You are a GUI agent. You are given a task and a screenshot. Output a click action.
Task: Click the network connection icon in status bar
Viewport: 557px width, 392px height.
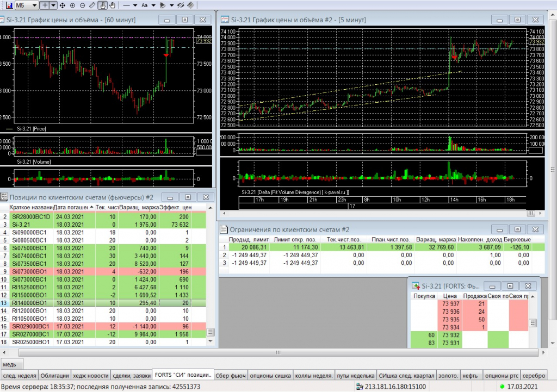tap(360, 387)
